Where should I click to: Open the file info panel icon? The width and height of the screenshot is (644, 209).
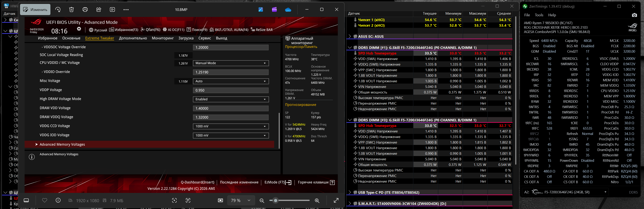click(x=58, y=200)
